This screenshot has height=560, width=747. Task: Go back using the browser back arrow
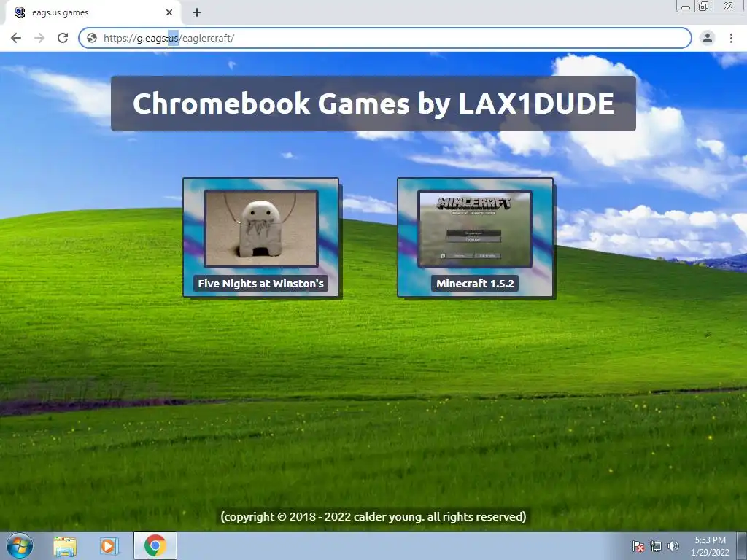[x=16, y=38]
